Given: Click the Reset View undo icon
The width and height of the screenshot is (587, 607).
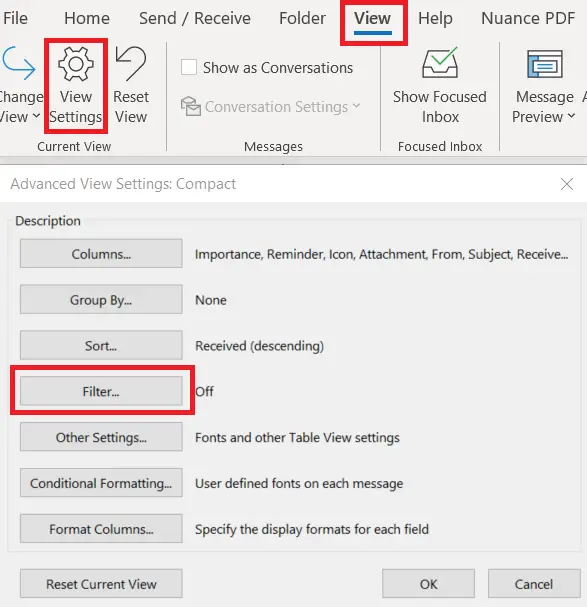Looking at the screenshot, I should click(131, 63).
